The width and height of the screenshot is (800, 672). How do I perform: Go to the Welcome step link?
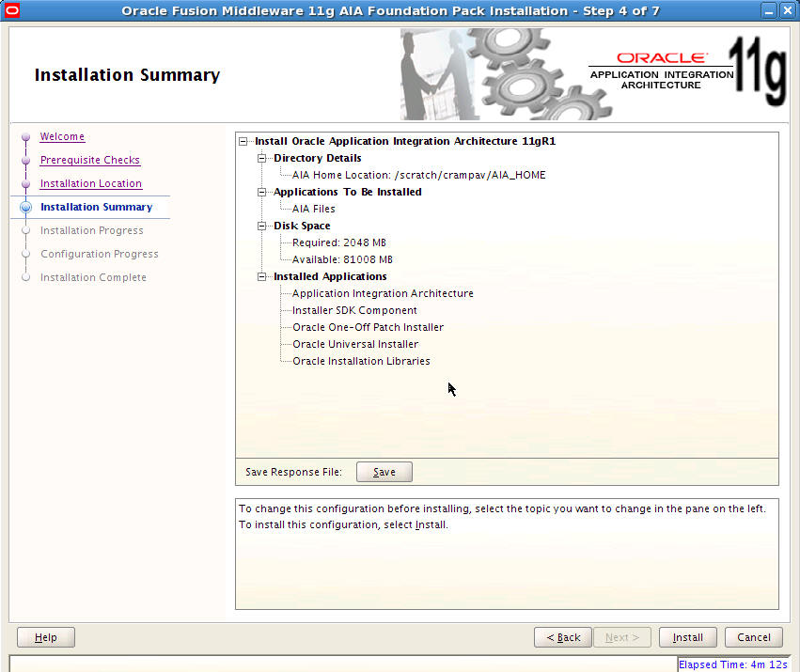click(62, 136)
